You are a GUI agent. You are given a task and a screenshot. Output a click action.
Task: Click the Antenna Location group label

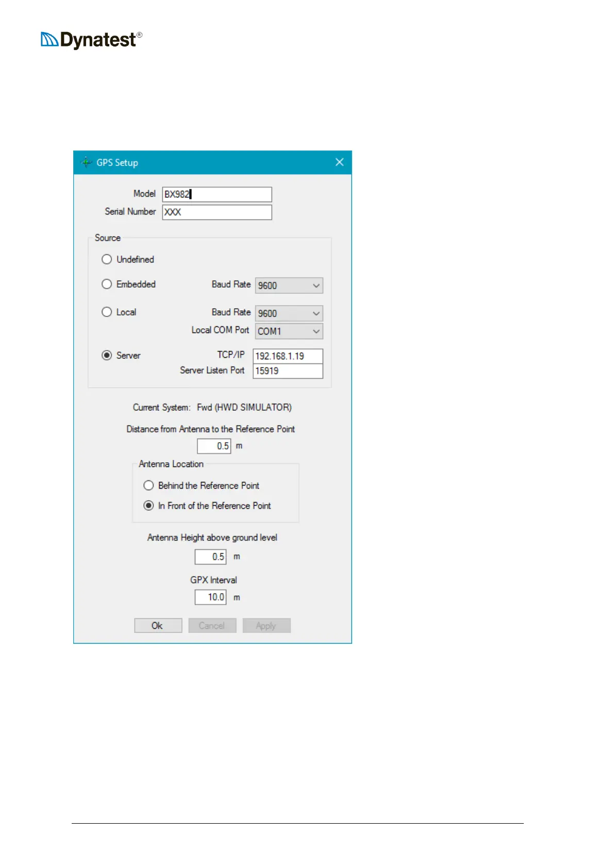coord(171,464)
